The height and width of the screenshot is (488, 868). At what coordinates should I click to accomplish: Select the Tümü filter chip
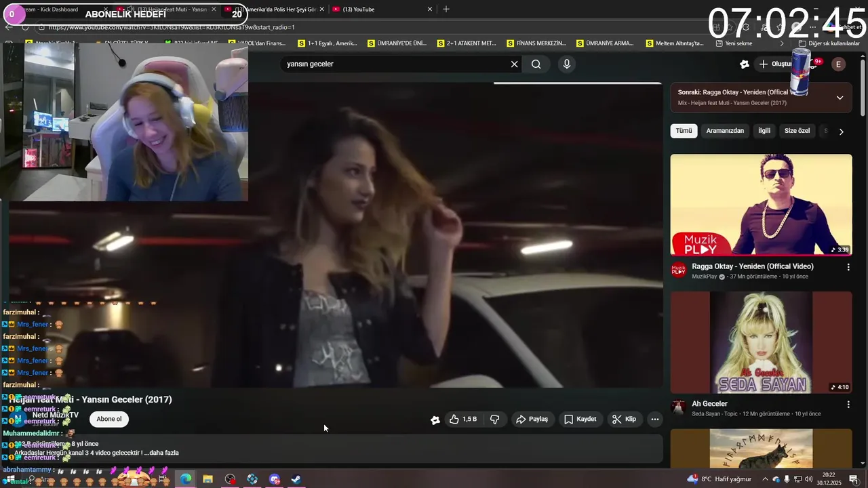click(x=684, y=131)
